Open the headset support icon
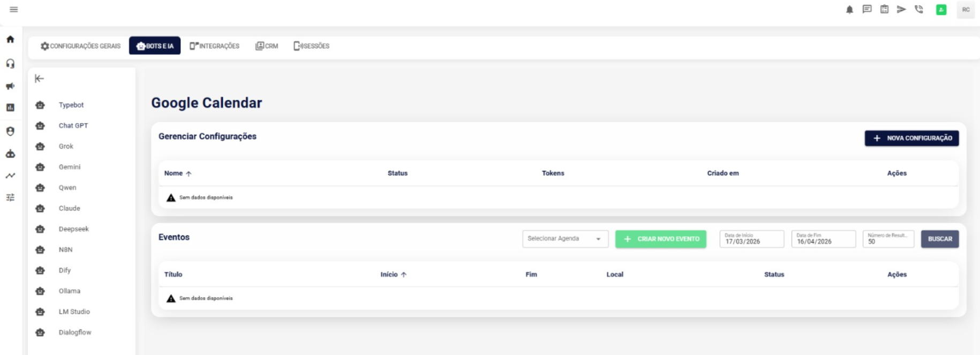Screen dimensions: 980x355 click(10, 64)
